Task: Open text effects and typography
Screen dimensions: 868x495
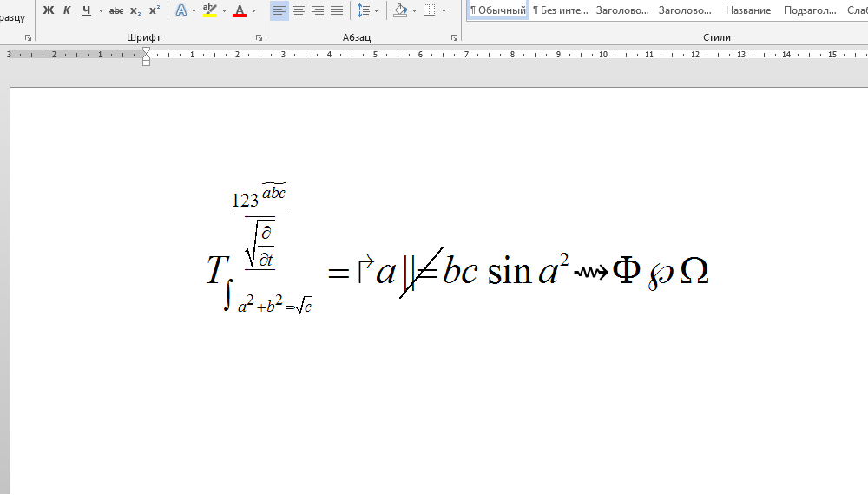Action: click(181, 10)
